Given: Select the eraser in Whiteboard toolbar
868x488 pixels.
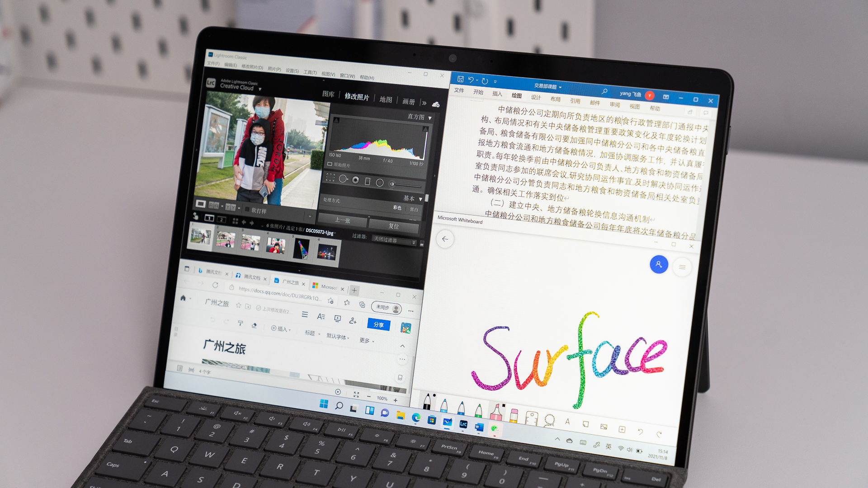Looking at the screenshot, I should pyautogui.click(x=514, y=415).
